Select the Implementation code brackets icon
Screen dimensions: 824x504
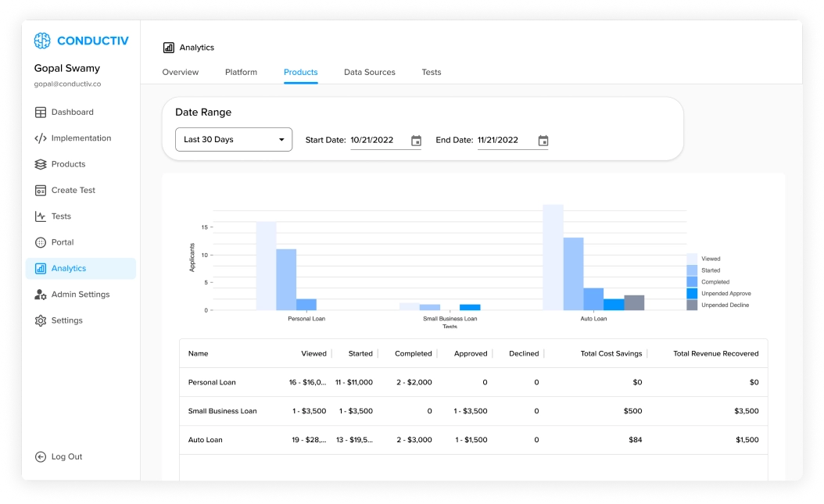pyautogui.click(x=41, y=138)
